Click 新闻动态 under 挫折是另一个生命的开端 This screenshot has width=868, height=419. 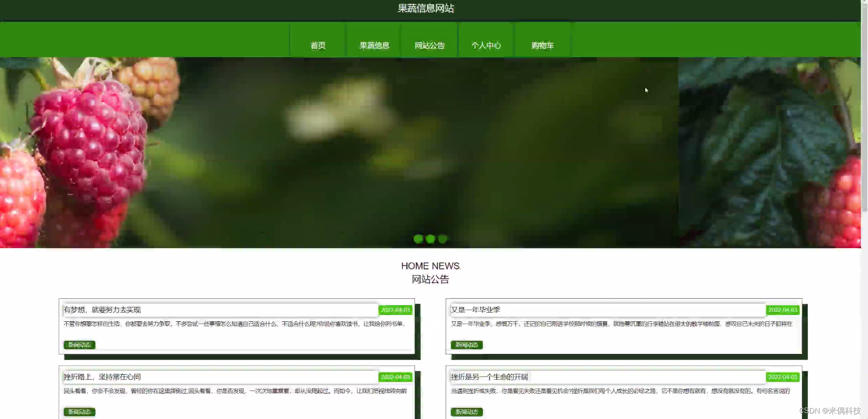pyautogui.click(x=466, y=412)
